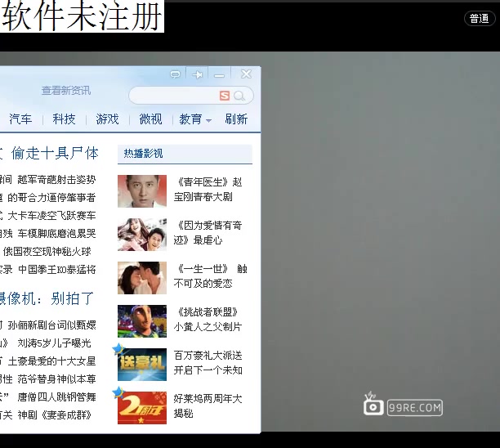This screenshot has height=448, width=500.
Task: Open the 2周年 promo thumbnail
Action: pos(142,408)
